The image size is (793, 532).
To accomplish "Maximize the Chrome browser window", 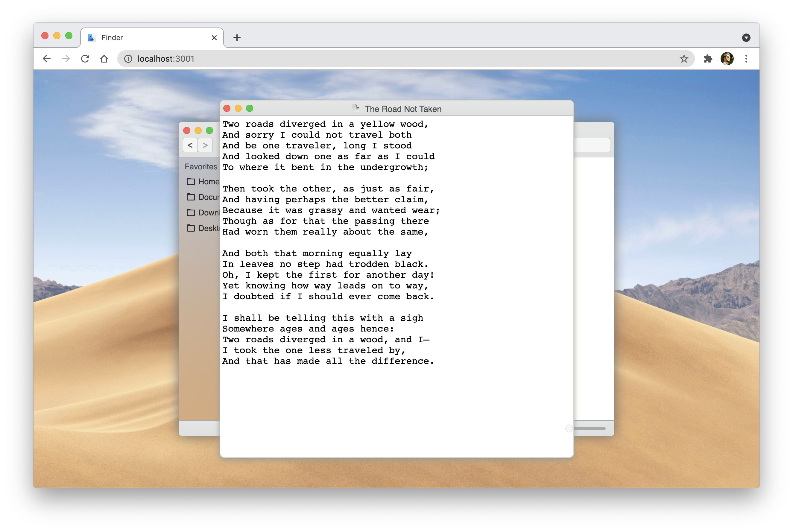I will [x=69, y=36].
